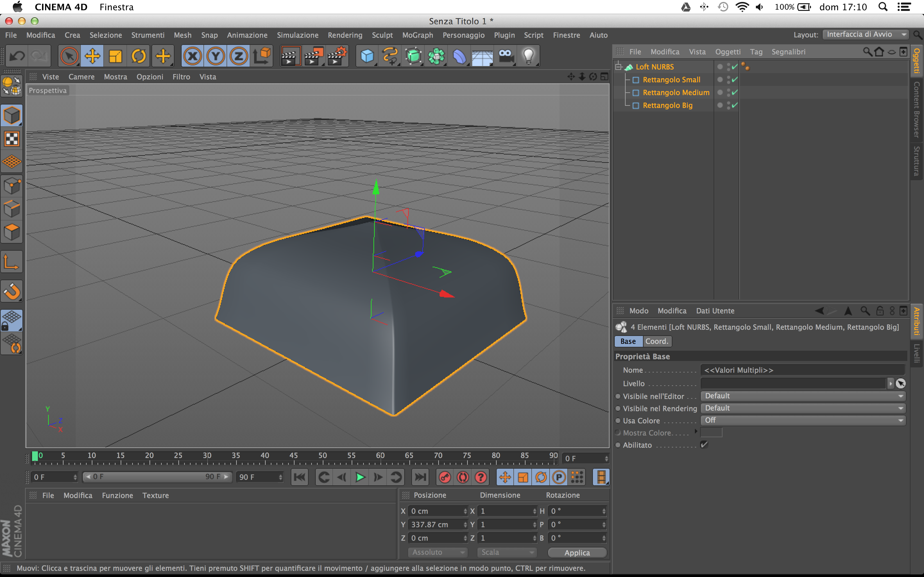The image size is (924, 577).
Task: Click the light bulb Light object icon
Action: (528, 56)
